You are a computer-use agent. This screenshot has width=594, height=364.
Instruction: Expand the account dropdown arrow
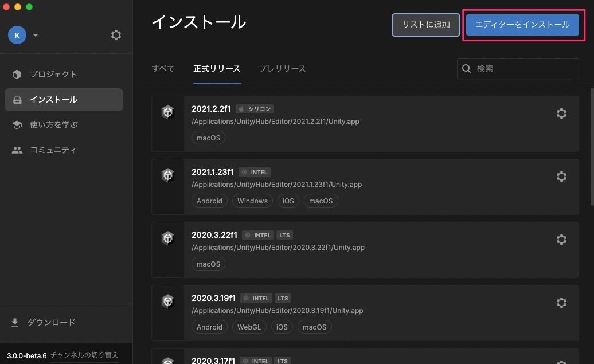click(35, 35)
